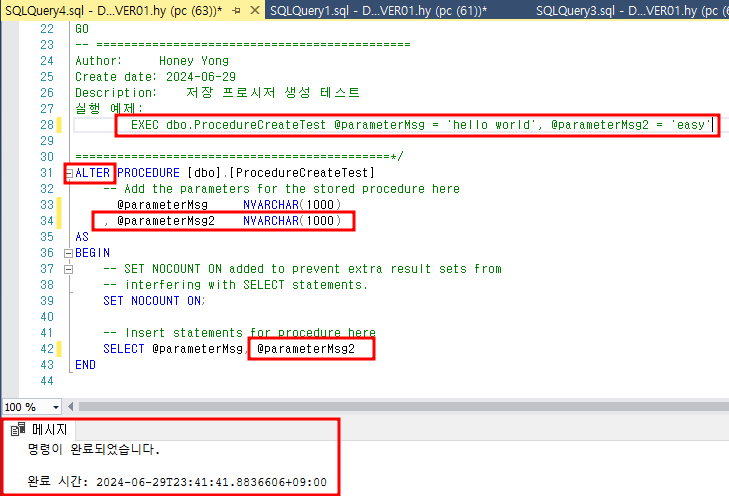This screenshot has height=496, width=729.
Task: Open the 100 % zoom dropdown
Action: pos(56,407)
